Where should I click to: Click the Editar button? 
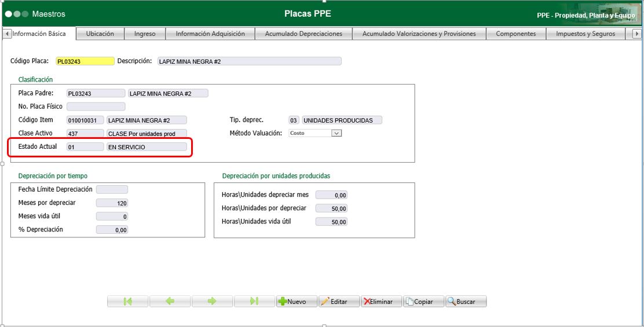coord(339,302)
